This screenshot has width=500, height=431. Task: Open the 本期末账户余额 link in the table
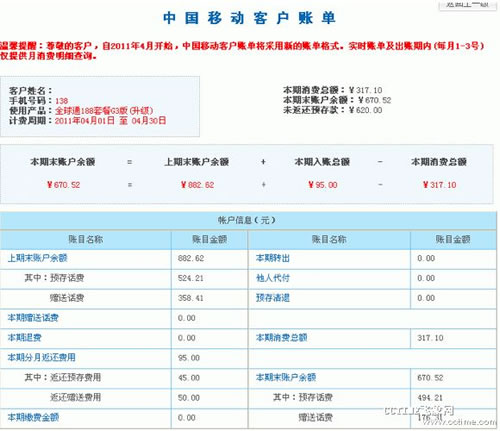(286, 377)
